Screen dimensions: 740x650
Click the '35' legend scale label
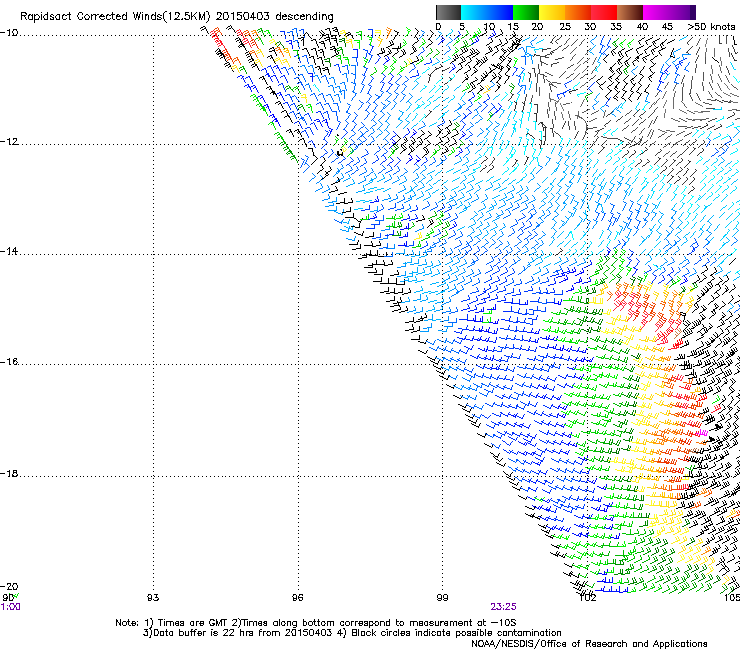click(x=616, y=27)
